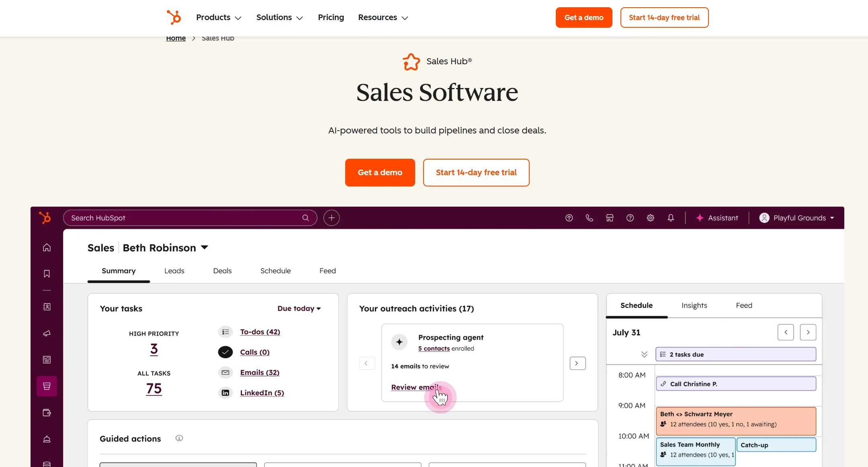This screenshot has width=868, height=467.
Task: Click the LinkedIn icon in tasks list
Action: click(225, 393)
